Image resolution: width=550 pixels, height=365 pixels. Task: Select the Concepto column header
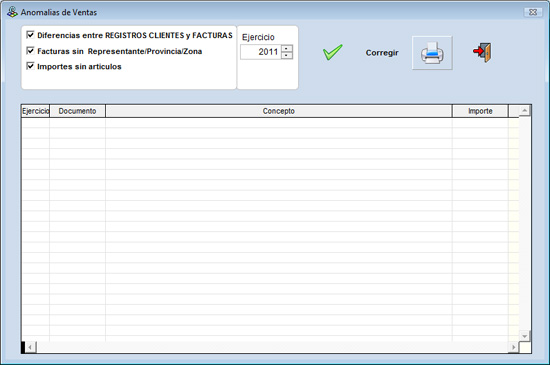click(x=279, y=111)
